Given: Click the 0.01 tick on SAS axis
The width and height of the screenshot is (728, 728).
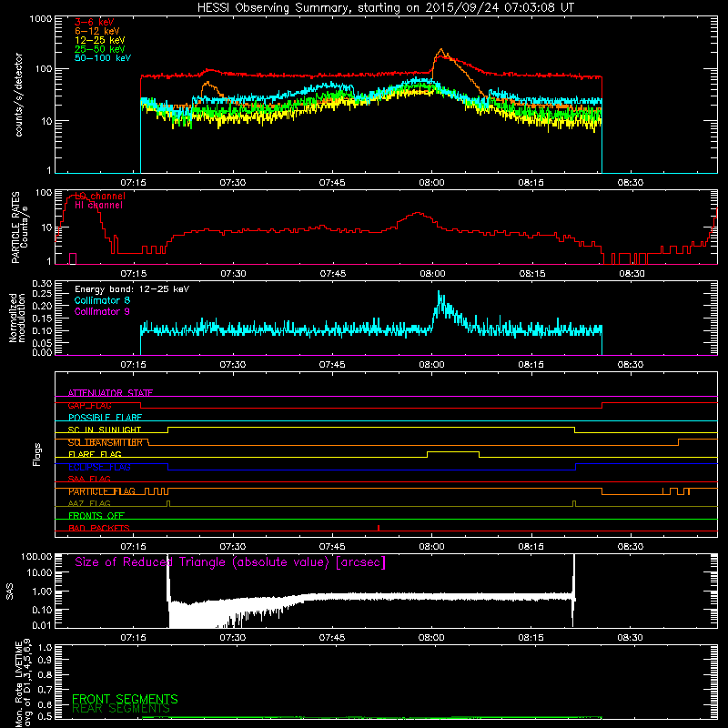Looking at the screenshot, I should (42, 625).
